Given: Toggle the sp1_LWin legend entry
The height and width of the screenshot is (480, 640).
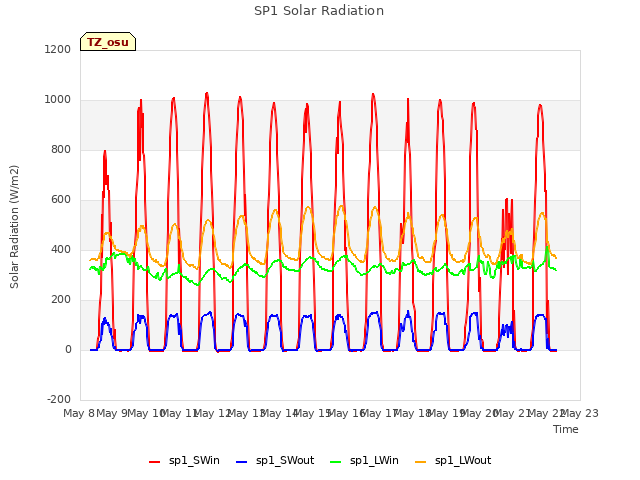Looking at the screenshot, I should [364, 461].
